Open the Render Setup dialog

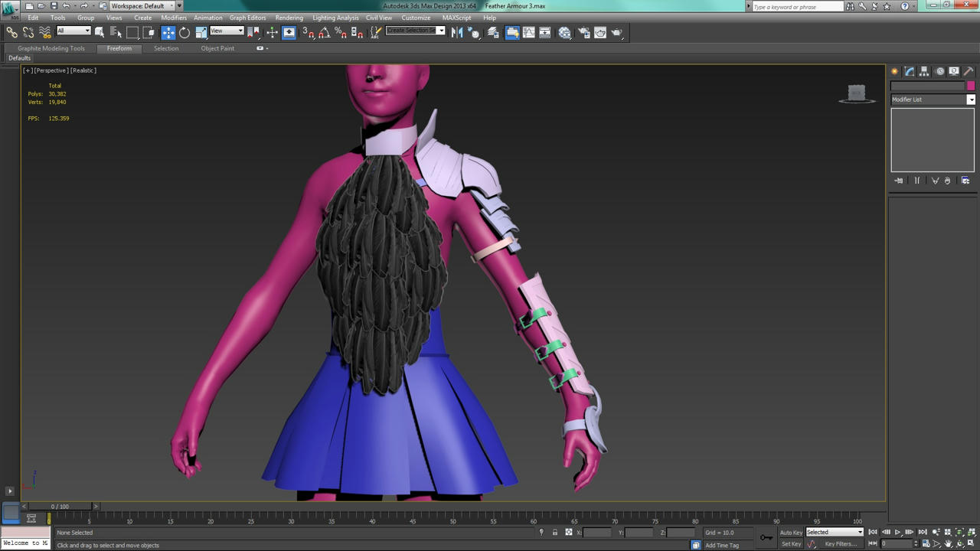tap(583, 32)
